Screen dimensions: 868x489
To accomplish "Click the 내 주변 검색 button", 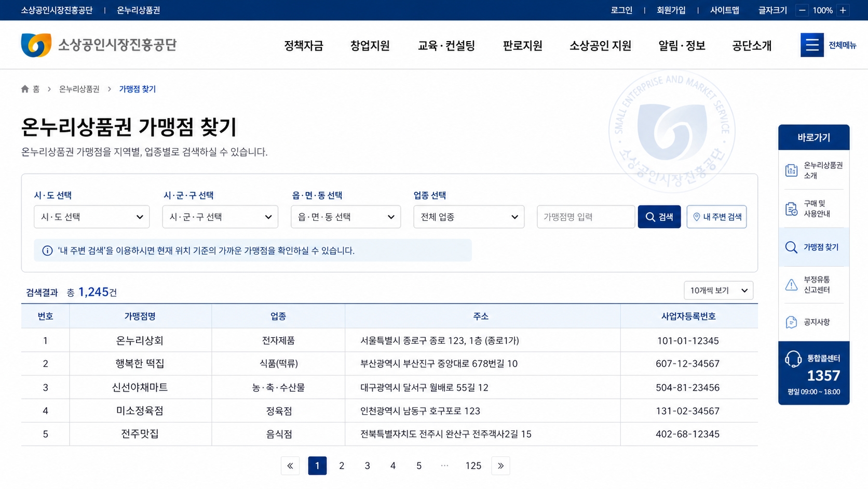I will click(716, 217).
